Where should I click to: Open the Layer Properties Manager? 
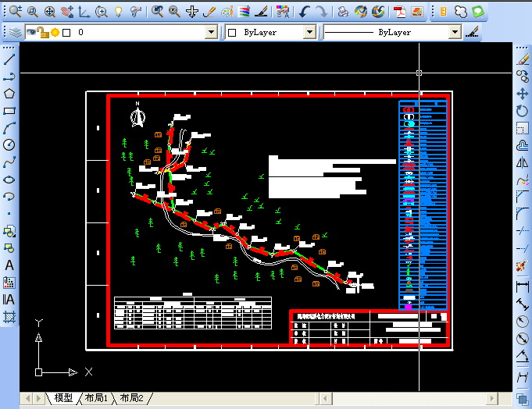click(16, 33)
